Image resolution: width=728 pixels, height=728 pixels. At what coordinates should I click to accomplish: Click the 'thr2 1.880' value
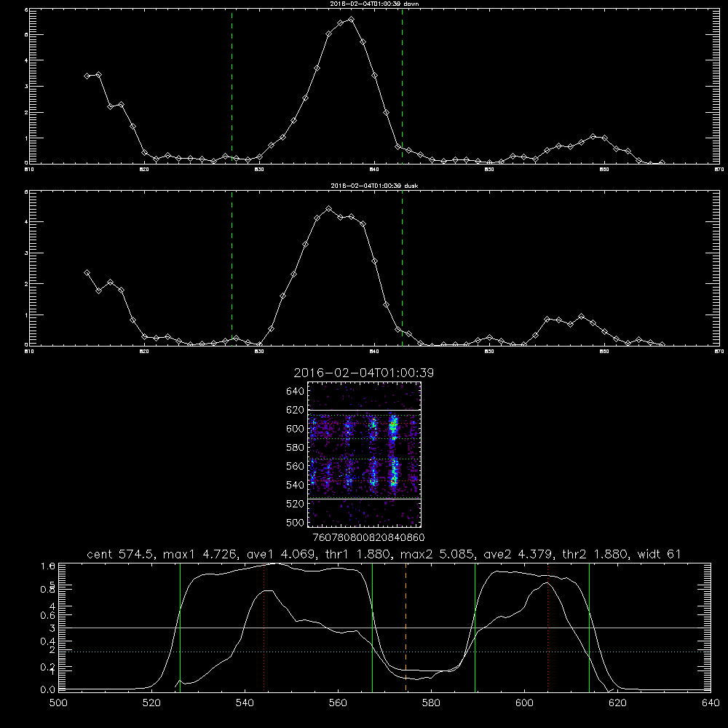click(x=596, y=554)
